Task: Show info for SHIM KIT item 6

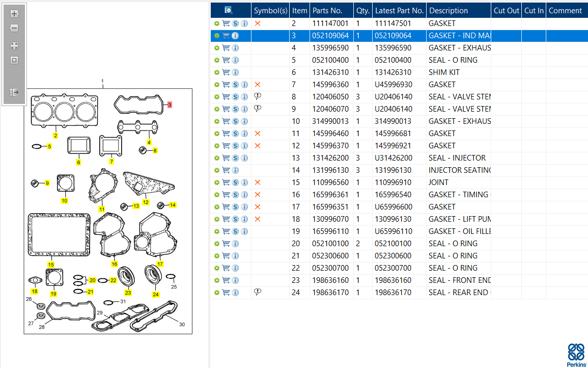Action: point(235,72)
